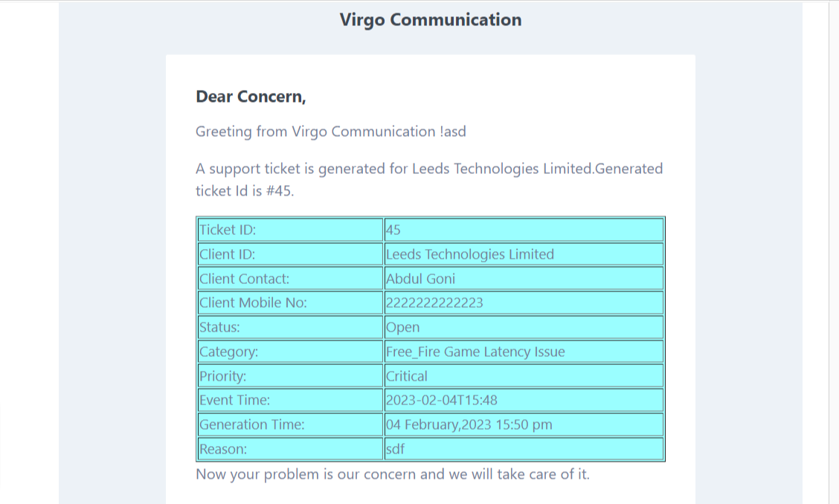The image size is (839, 504).
Task: Click the Virgo Communication header title
Action: [x=430, y=20]
